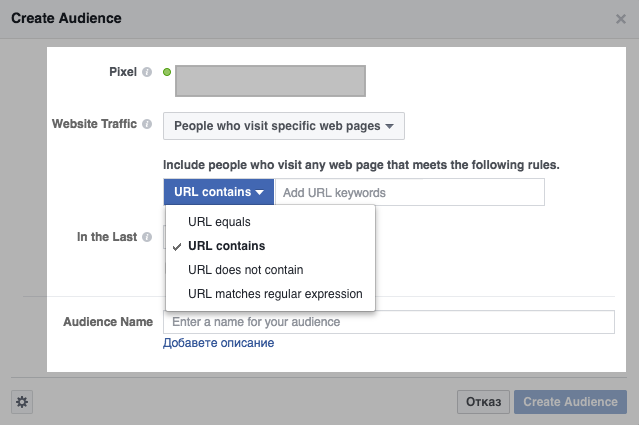The width and height of the screenshot is (639, 425).
Task: Click the Create Audience dialog title
Action: [66, 18]
